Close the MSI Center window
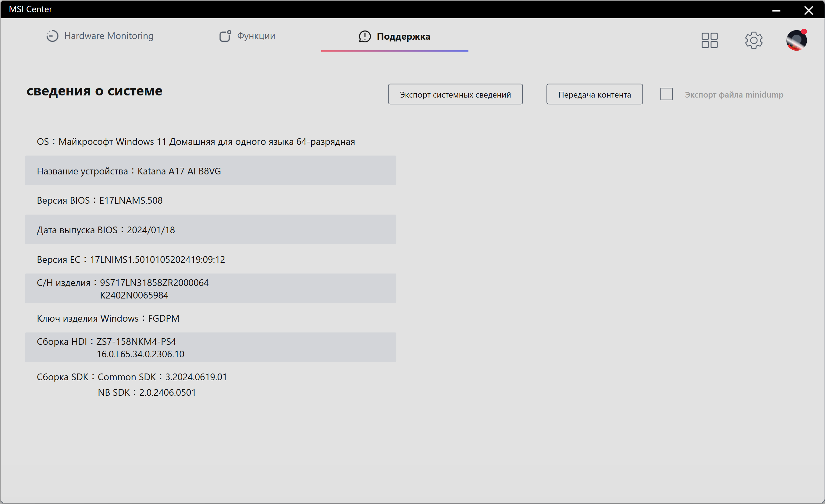 809,10
